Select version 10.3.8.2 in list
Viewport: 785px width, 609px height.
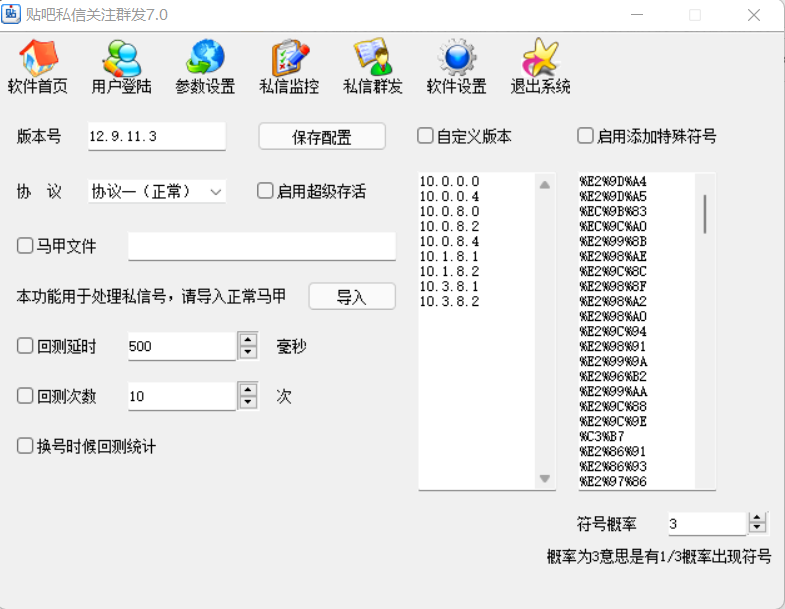pos(449,301)
